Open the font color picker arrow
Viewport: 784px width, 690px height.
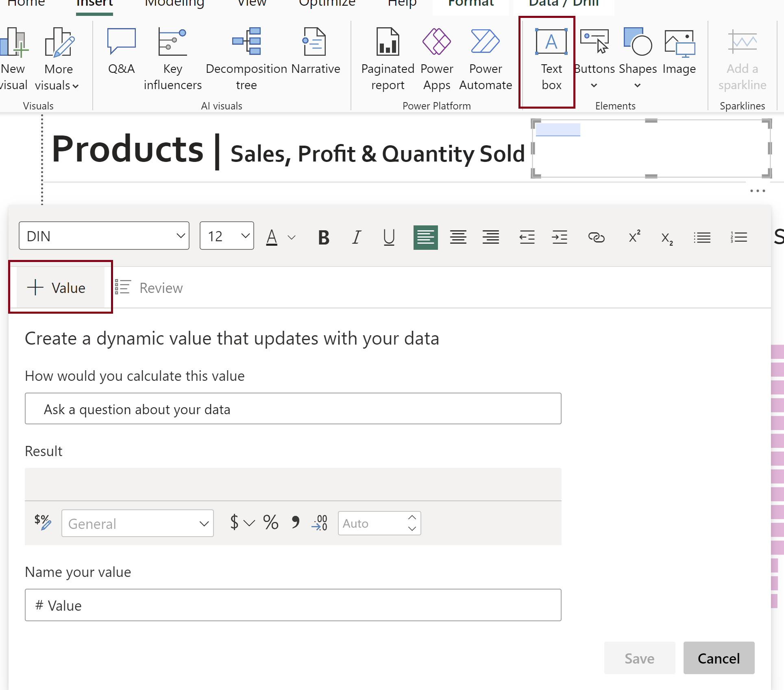[x=292, y=237]
